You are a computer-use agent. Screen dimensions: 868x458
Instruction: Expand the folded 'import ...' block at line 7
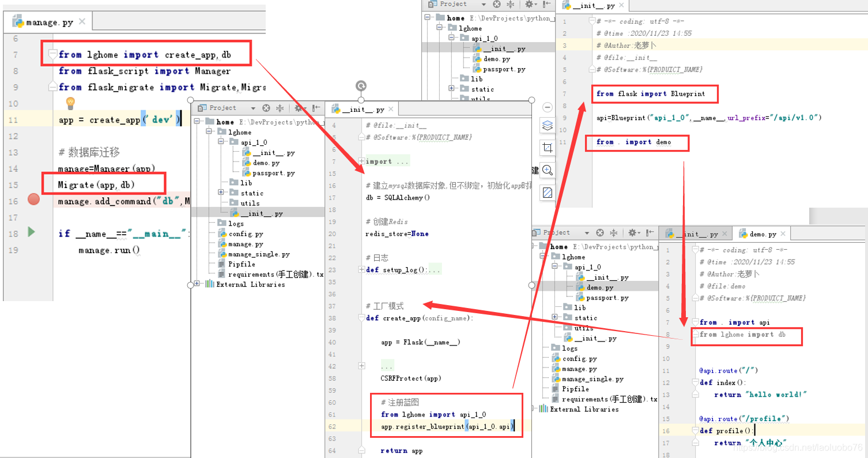[x=361, y=162]
